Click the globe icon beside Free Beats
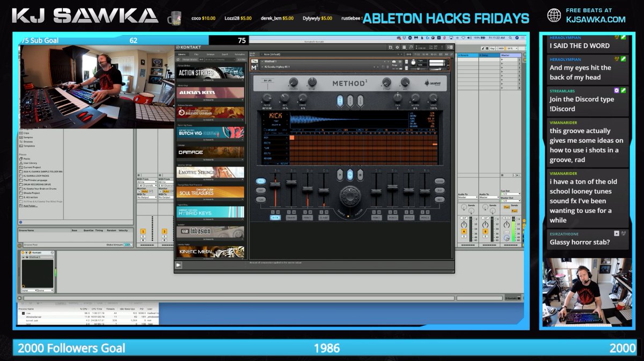 point(554,15)
